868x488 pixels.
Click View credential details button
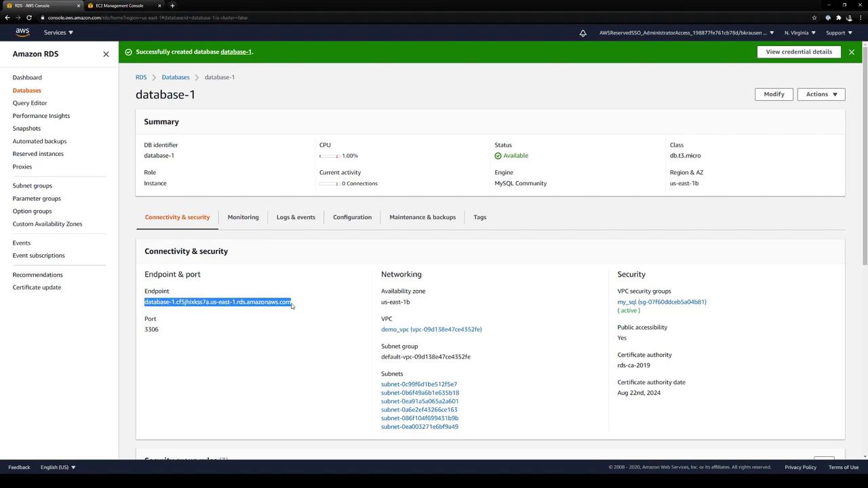799,52
